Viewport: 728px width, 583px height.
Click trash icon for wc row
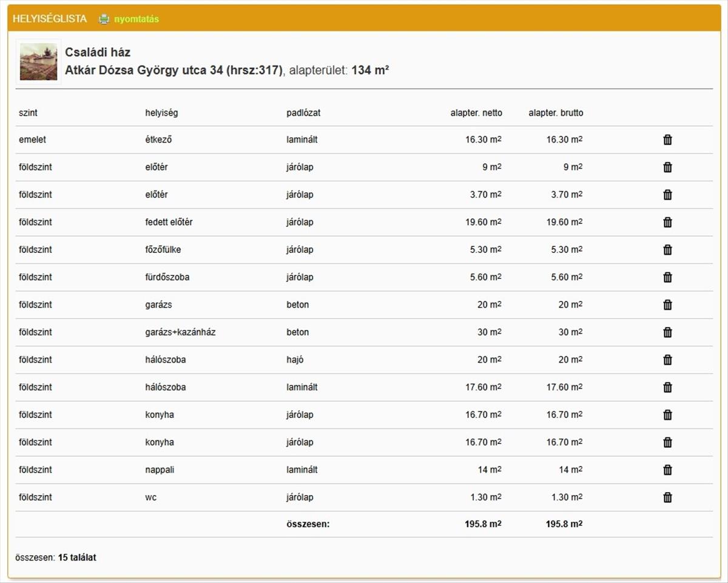click(667, 497)
